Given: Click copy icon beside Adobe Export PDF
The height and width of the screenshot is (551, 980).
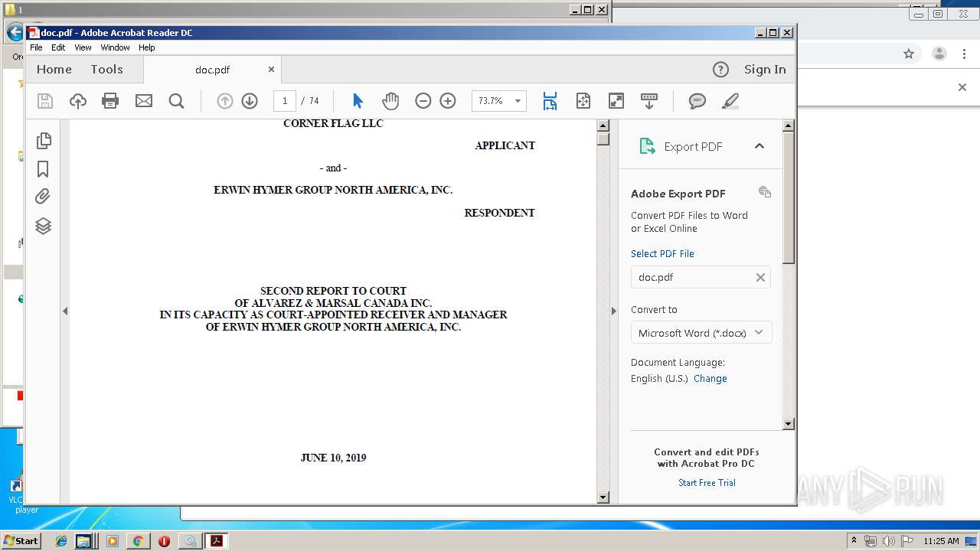Looking at the screenshot, I should 764,192.
